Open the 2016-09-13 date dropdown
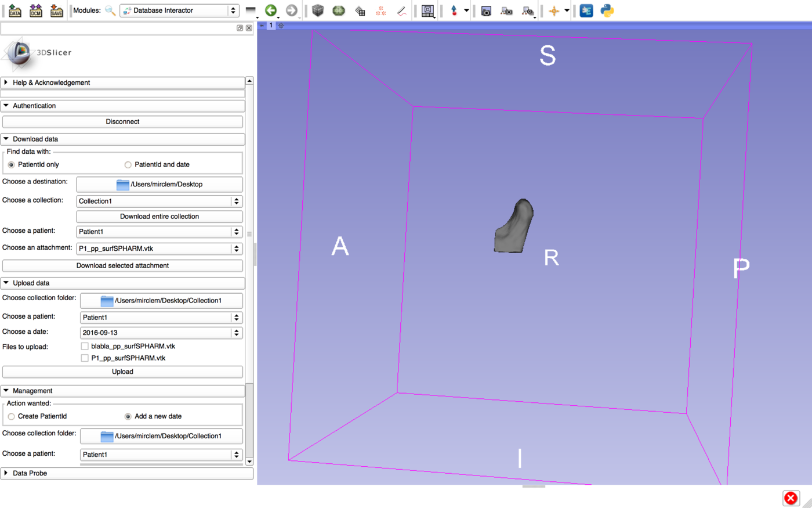812x508 pixels. [161, 333]
